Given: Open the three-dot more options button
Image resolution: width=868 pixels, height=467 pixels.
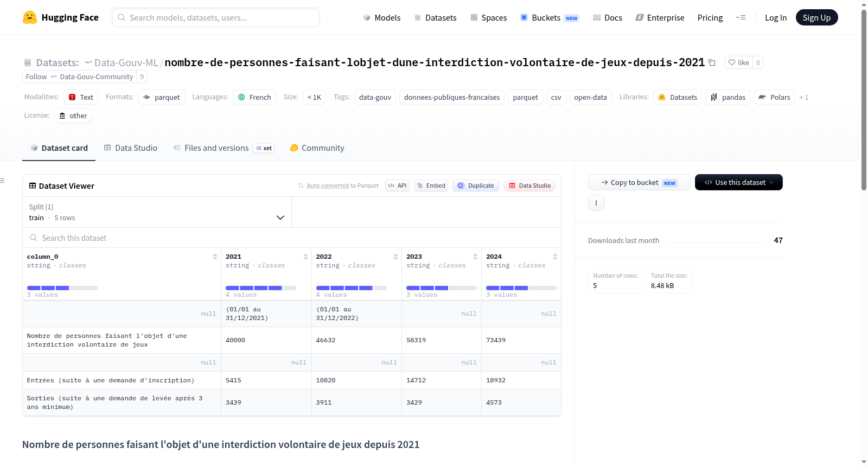Looking at the screenshot, I should [x=596, y=203].
